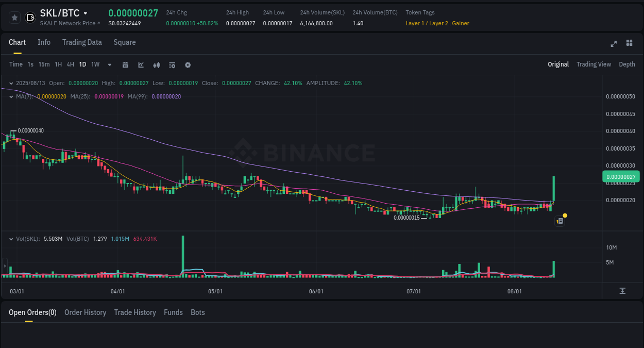Image resolution: width=644 pixels, height=348 pixels.
Task: Open the calendar date picker icon in the chart toolbar
Action: coord(125,65)
